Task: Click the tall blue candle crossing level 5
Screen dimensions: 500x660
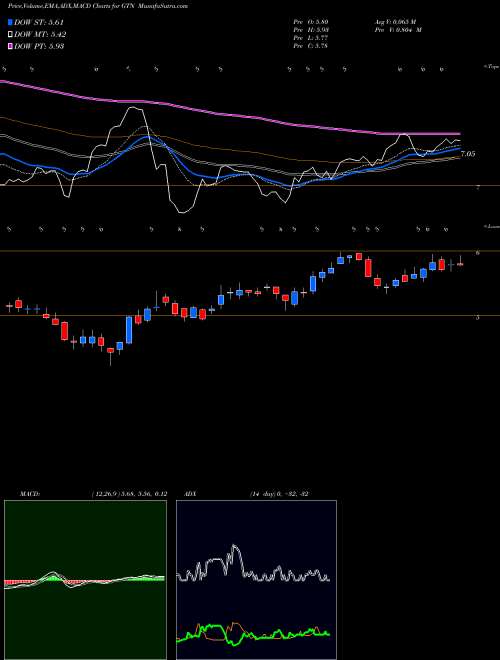Action: pyautogui.click(x=129, y=330)
